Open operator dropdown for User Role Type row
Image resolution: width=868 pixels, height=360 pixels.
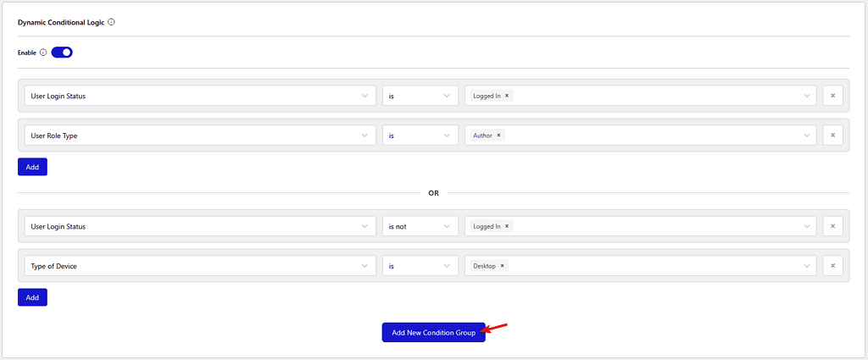click(420, 136)
